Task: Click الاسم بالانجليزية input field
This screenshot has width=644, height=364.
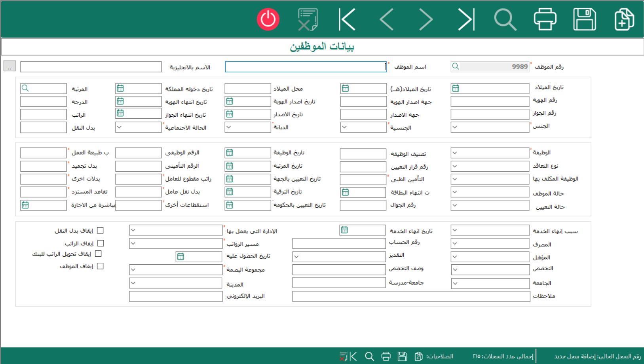Action: click(x=91, y=67)
